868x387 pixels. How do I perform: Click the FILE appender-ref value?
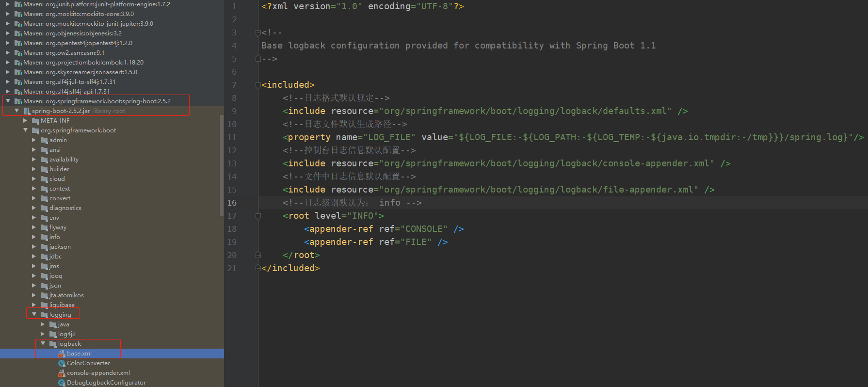point(416,242)
